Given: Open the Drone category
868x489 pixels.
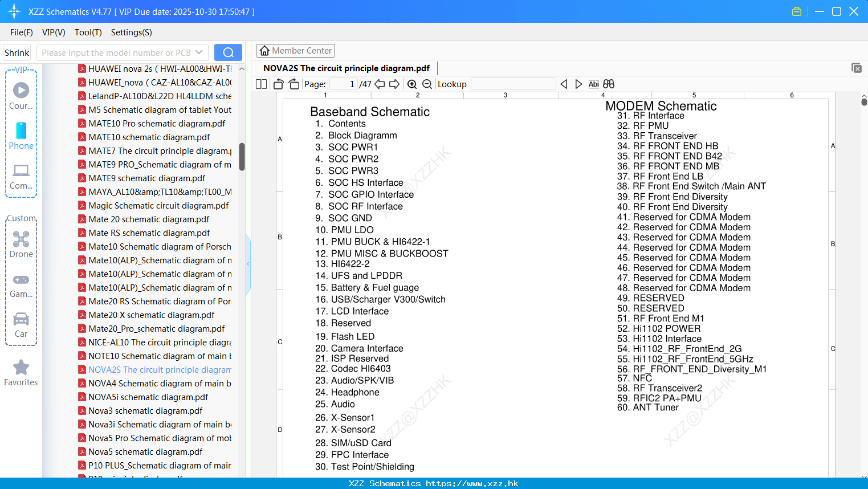Looking at the screenshot, I should click(21, 244).
